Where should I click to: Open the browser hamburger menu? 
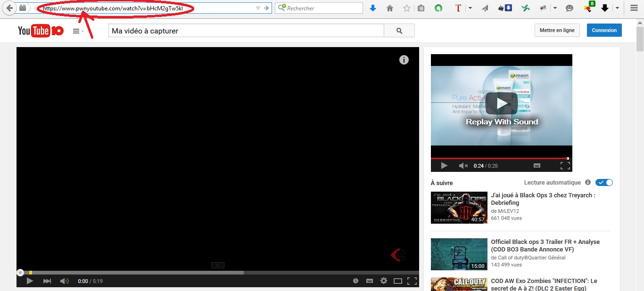coord(634,8)
